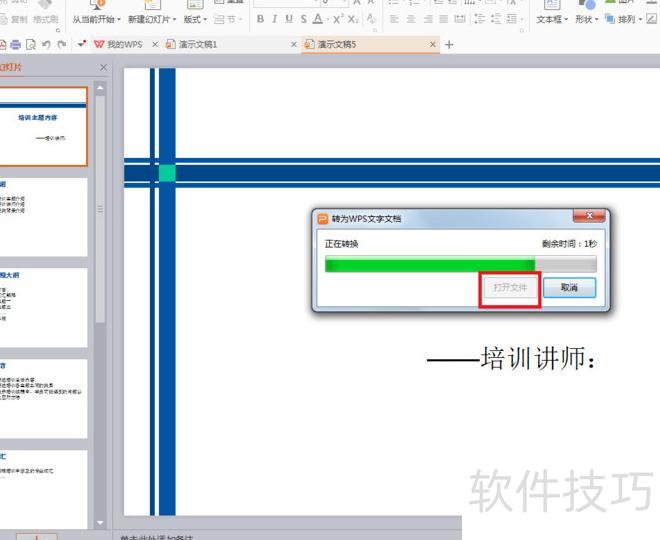This screenshot has height=540, width=660.
Task: Open the quick access customize dropdown arrow
Action: [x=81, y=44]
